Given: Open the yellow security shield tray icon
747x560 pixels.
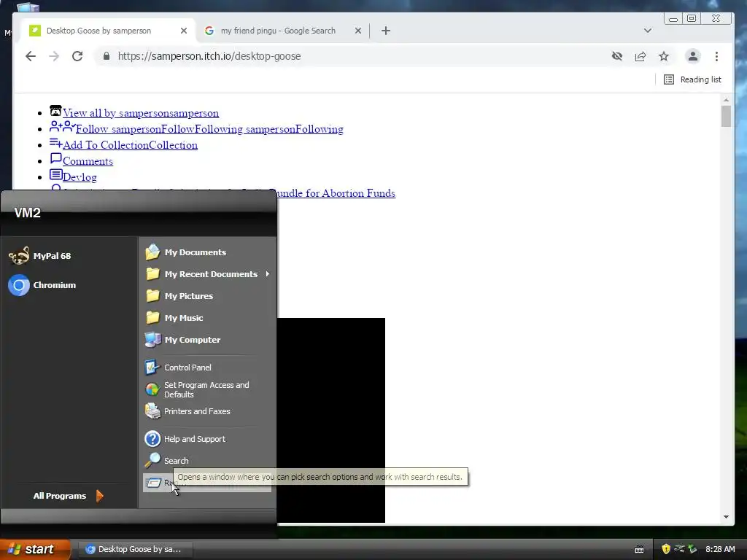Looking at the screenshot, I should 666,549.
